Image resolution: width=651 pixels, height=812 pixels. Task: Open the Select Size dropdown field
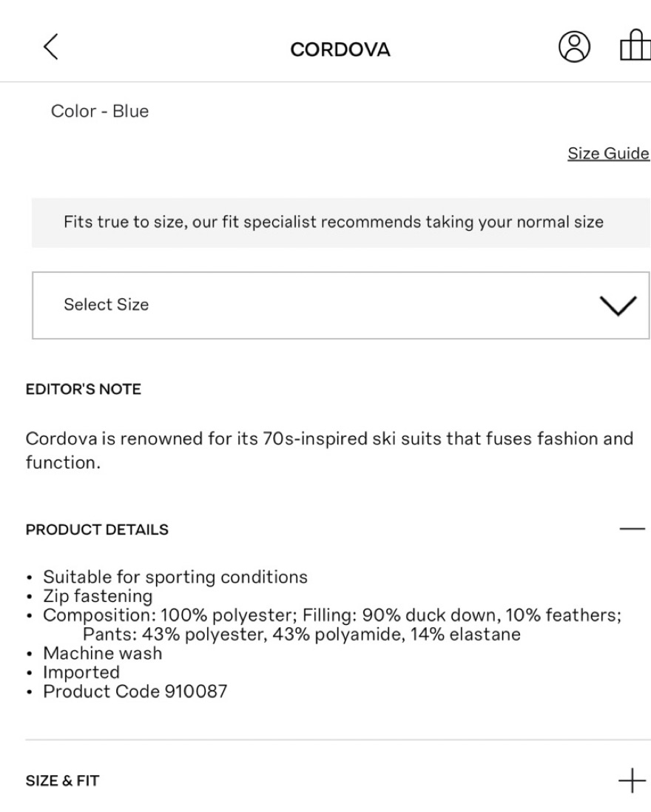(x=325, y=305)
